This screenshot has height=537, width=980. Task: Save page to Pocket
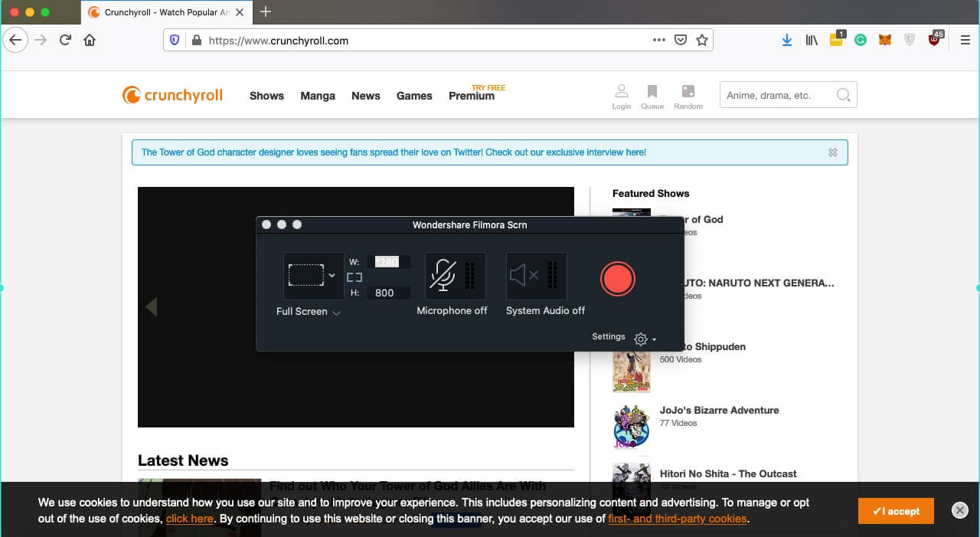tap(681, 41)
